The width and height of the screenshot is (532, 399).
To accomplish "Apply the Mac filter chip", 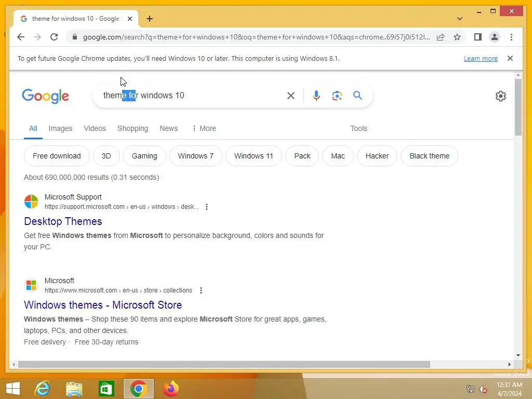I will [x=338, y=156].
